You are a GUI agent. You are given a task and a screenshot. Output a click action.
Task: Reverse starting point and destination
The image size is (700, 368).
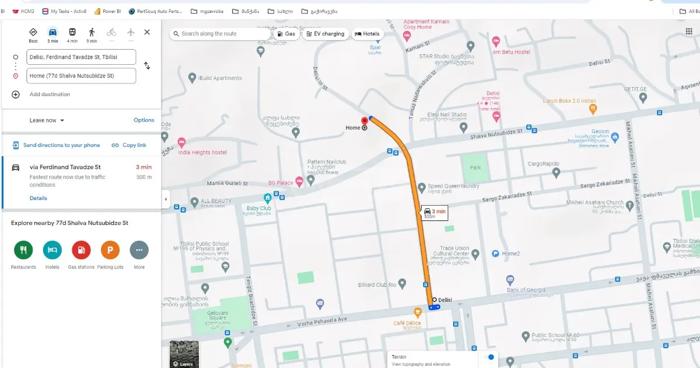coord(147,66)
